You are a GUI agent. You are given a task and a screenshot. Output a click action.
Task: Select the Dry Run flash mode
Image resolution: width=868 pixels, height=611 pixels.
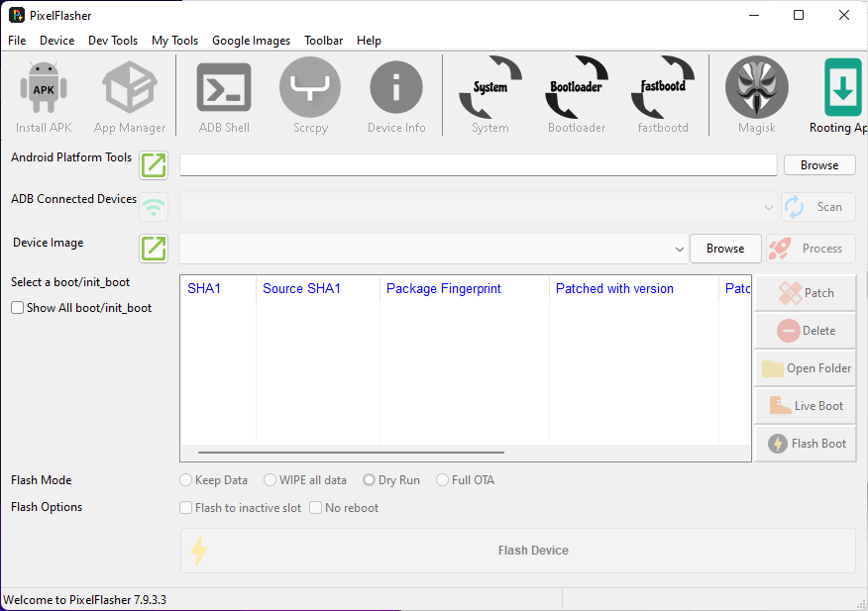click(x=369, y=479)
